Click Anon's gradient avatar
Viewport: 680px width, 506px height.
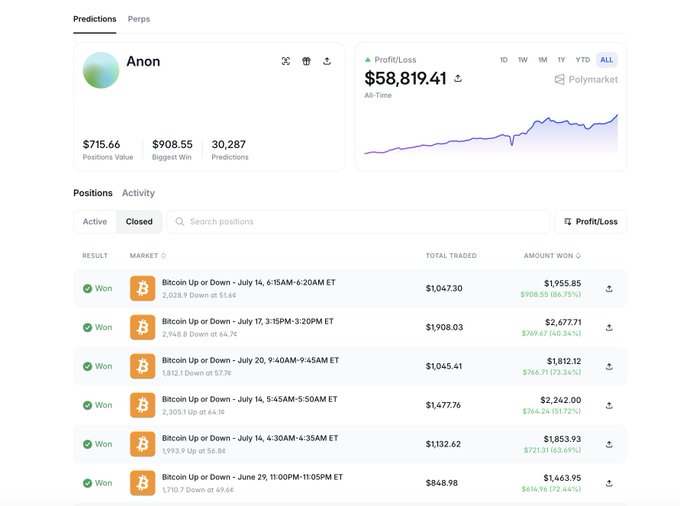click(101, 70)
